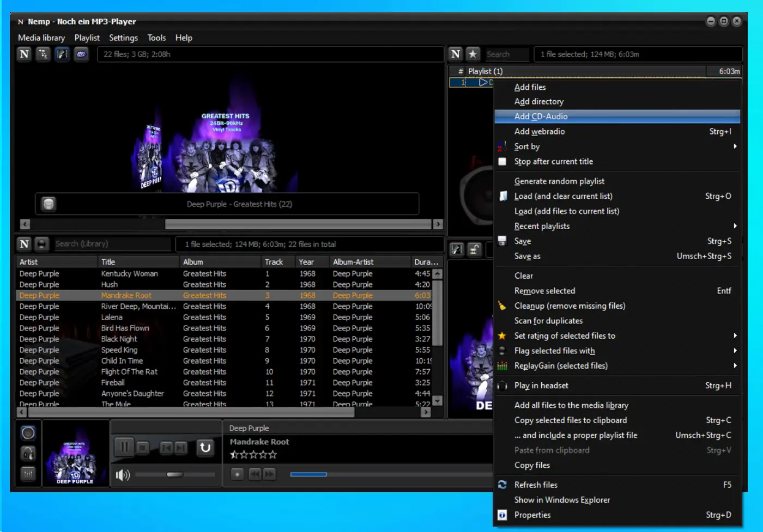Click the star favorites icon beside playlist search
Viewport: 763px width, 532px height.
point(473,54)
